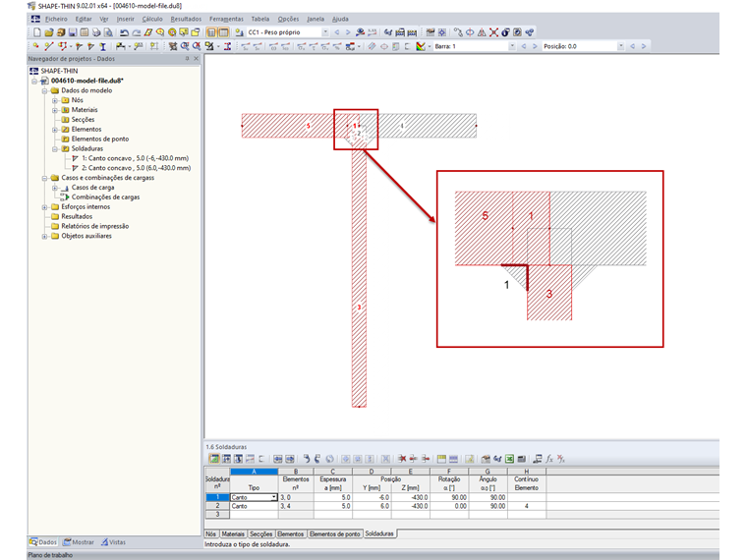747x560 pixels.
Task: Click the Print icon
Action: (x=96, y=32)
